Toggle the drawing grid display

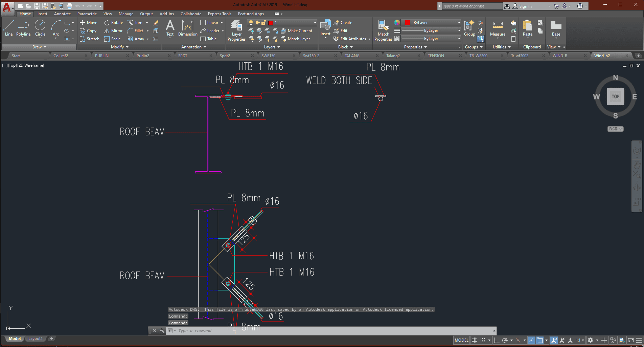(475, 340)
